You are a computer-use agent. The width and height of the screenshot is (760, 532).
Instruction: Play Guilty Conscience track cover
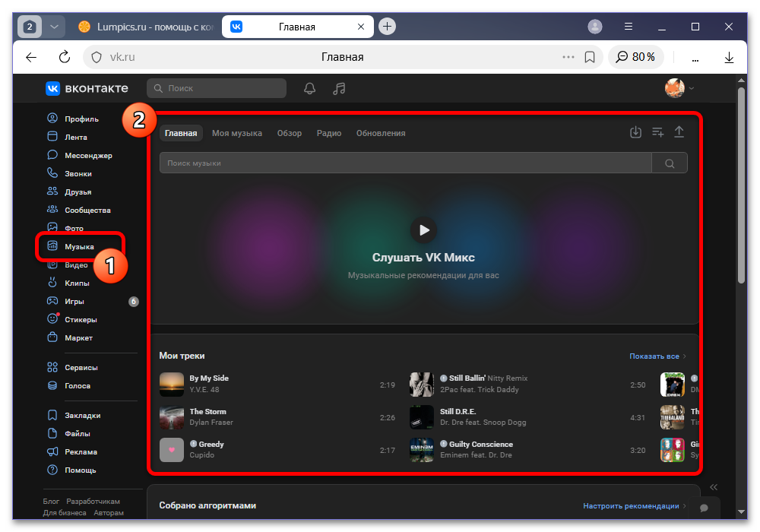pos(422,450)
